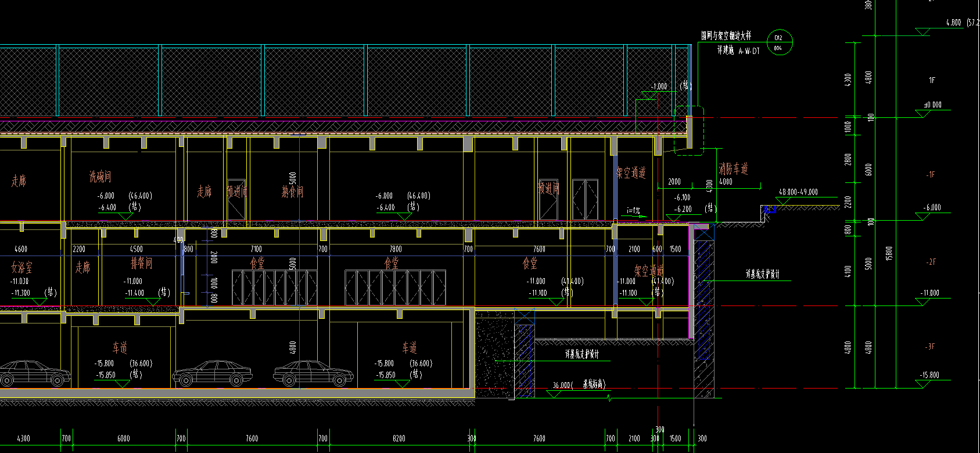Image resolution: width=980 pixels, height=453 pixels.
Task: Select the -11.800 elevation mark
Action: coord(929,293)
